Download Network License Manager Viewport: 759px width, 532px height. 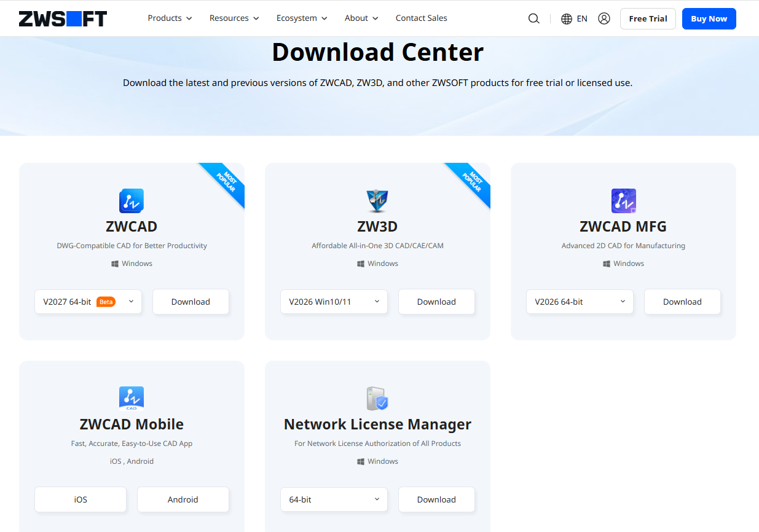[436, 499]
